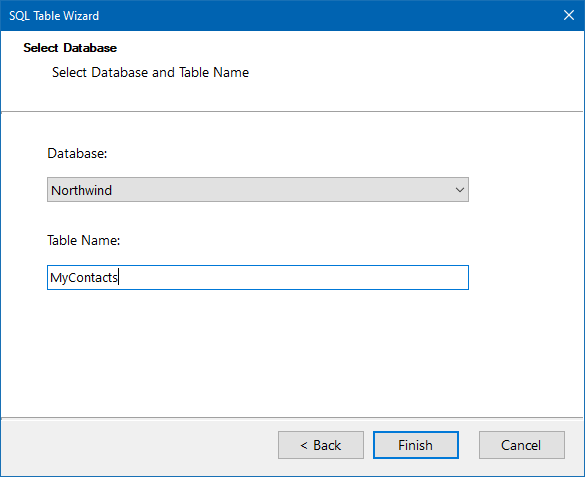Click the down chevron icon beside Northwind
The height and width of the screenshot is (477, 585).
click(x=460, y=190)
